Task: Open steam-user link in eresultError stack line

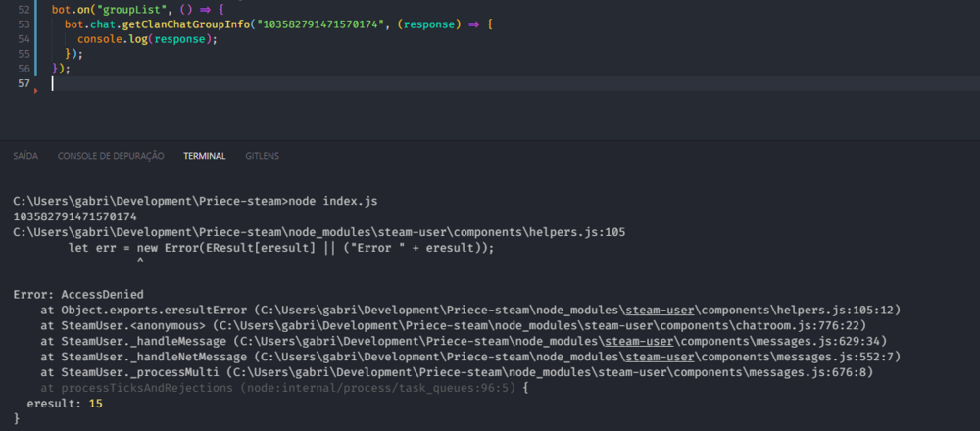Action: (657, 311)
